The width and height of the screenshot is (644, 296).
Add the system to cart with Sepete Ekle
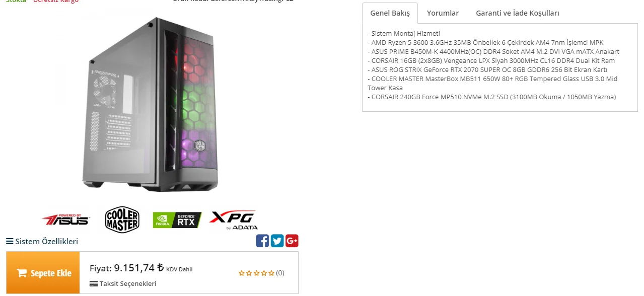43,272
